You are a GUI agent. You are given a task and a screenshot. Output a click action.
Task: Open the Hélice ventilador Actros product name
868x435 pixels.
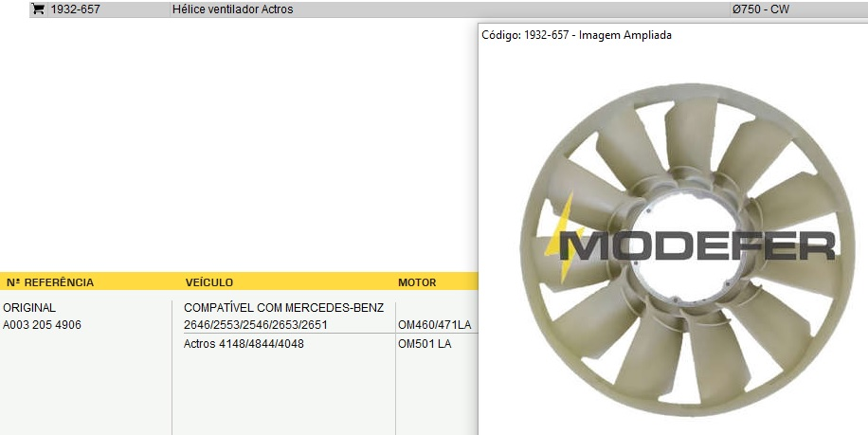point(232,9)
